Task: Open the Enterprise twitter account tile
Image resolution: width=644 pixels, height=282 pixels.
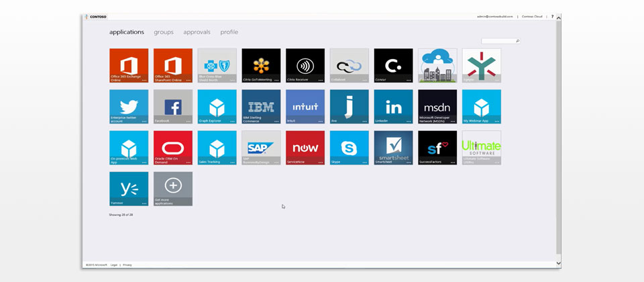Action: pyautogui.click(x=129, y=107)
